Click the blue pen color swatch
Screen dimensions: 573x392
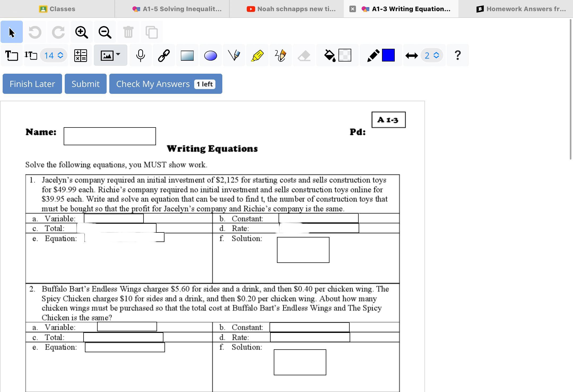pos(388,55)
